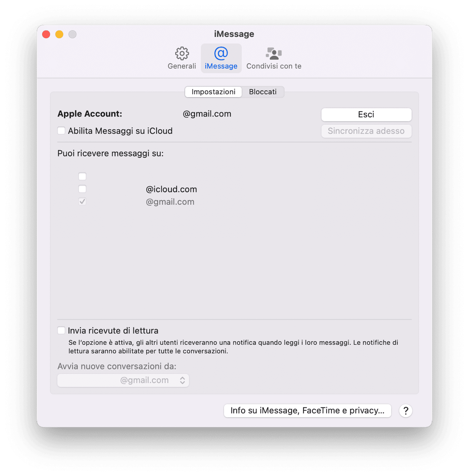Tick the unlabeled first address checkbox
The width and height of the screenshot is (469, 476).
(x=82, y=176)
